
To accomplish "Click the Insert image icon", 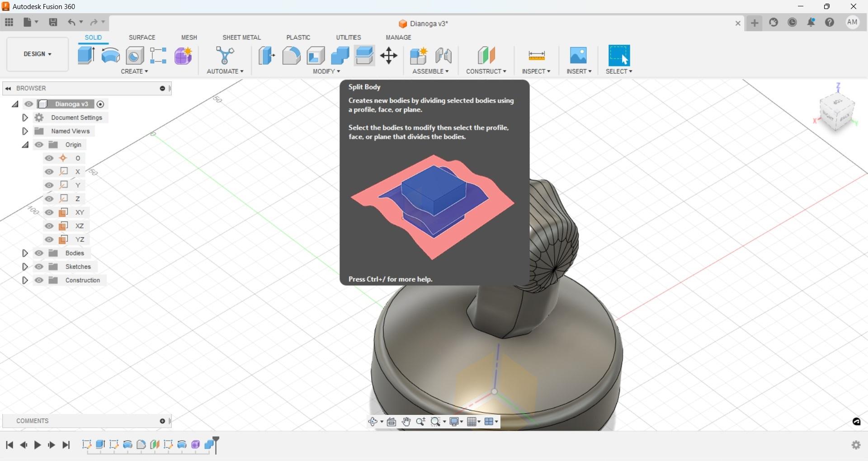I will pos(579,56).
